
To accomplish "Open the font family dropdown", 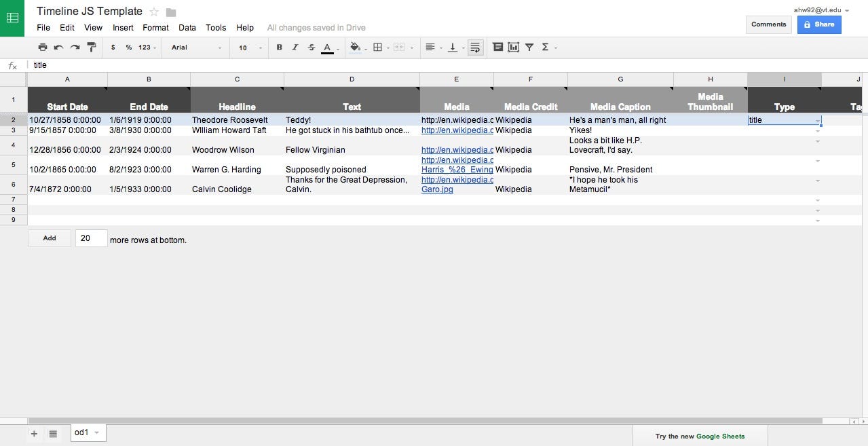I will 197,47.
